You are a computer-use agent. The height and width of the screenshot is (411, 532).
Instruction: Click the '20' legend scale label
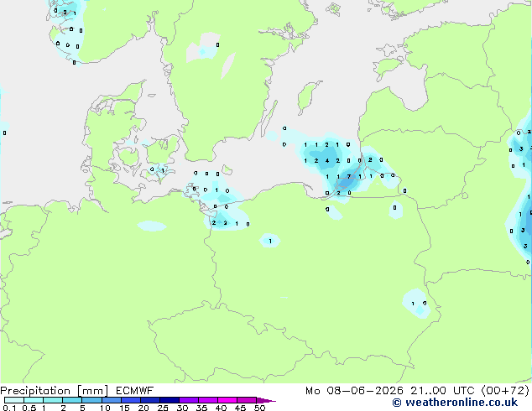[x=143, y=408]
